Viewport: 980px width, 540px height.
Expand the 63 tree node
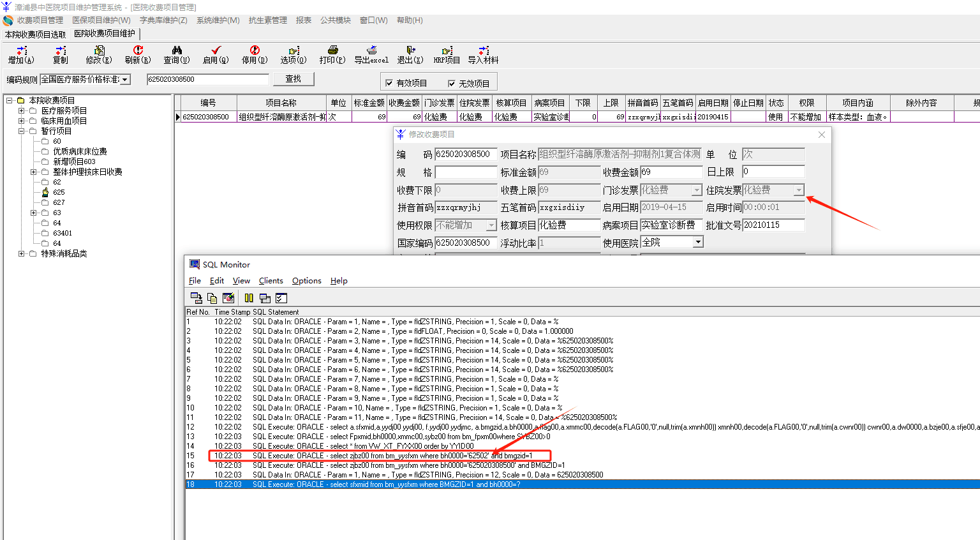pyautogui.click(x=34, y=213)
